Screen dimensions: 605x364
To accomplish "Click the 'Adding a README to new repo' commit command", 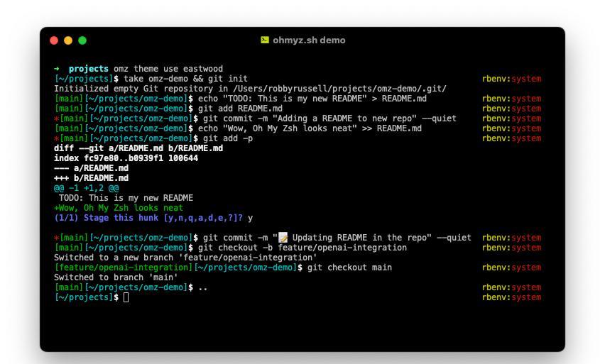I will pyautogui.click(x=330, y=118).
